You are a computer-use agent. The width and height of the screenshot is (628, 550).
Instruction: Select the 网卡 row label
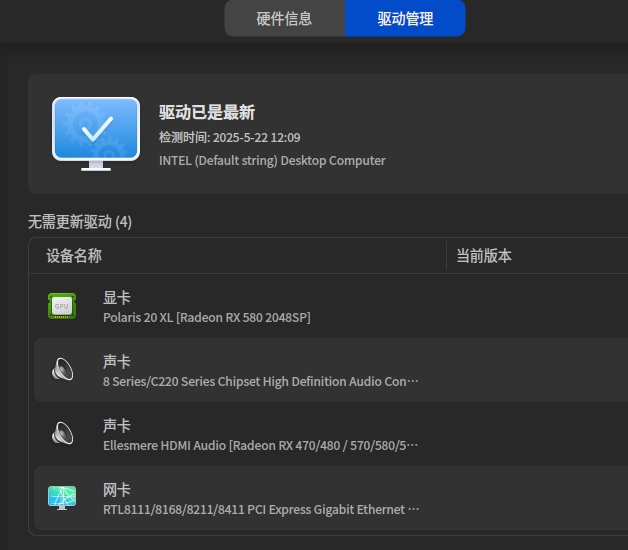[117, 490]
